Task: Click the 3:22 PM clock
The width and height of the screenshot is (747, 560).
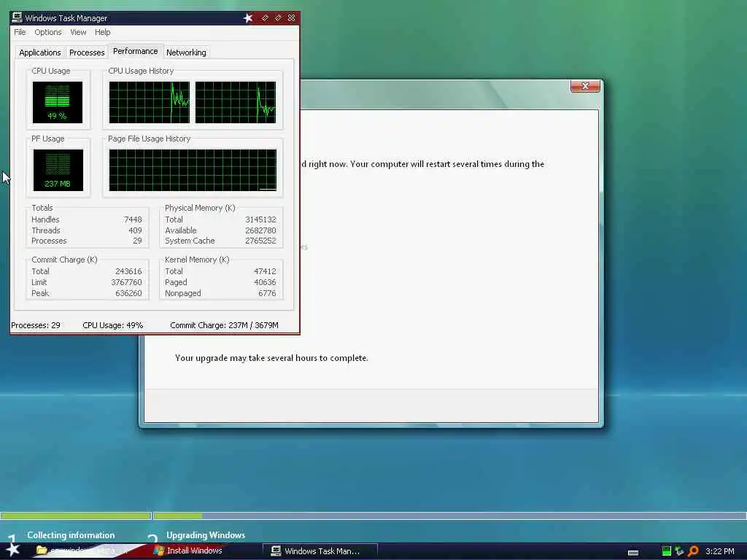Action: [719, 551]
